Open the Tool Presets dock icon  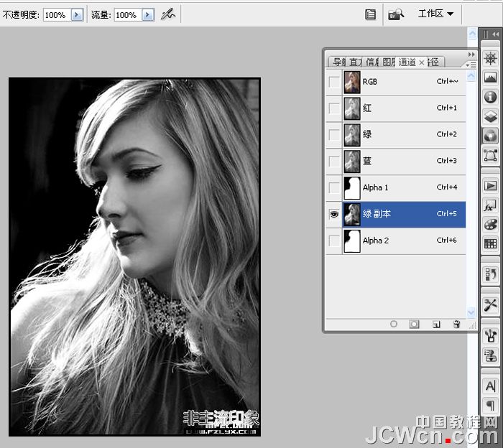coord(491,305)
